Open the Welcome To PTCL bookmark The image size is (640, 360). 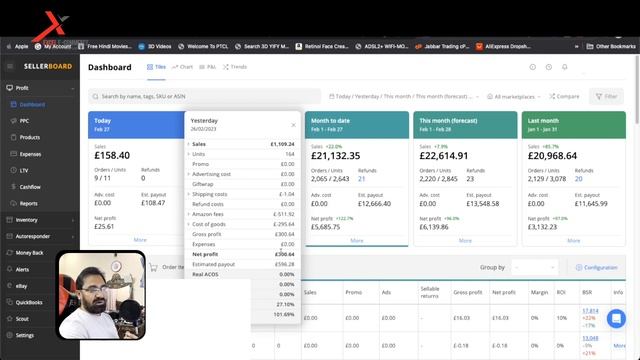coord(203,47)
